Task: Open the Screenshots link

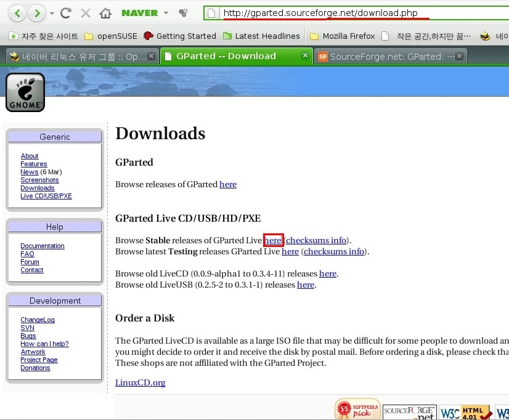Action: click(x=39, y=180)
